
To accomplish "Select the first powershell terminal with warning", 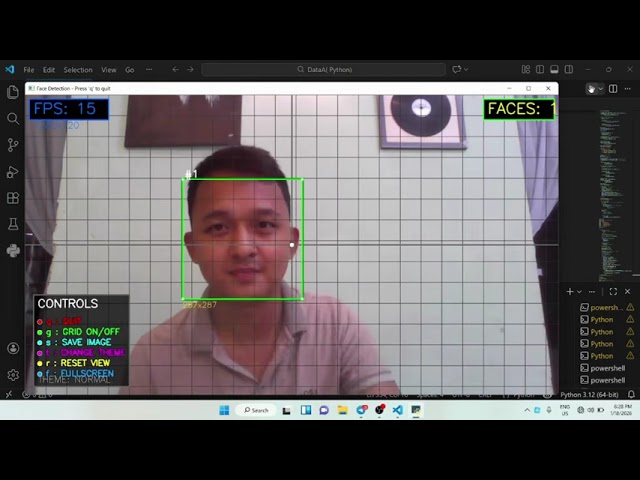I will point(607,307).
